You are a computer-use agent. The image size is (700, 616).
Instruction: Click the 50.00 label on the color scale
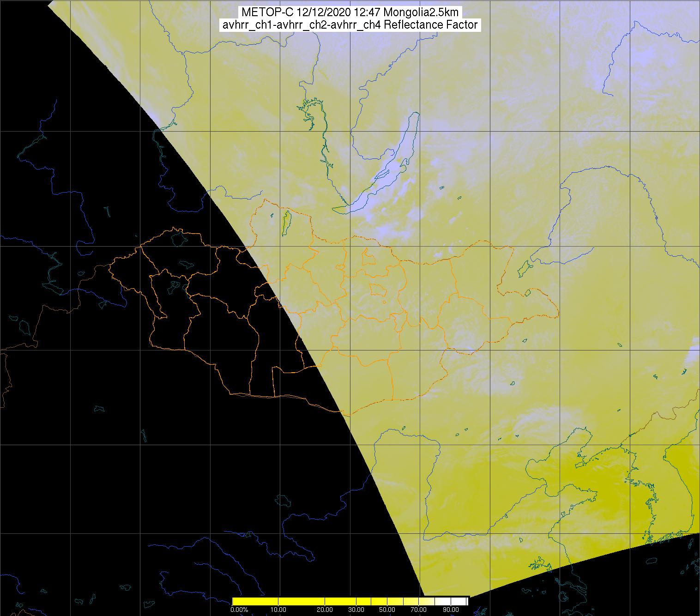tap(386, 610)
